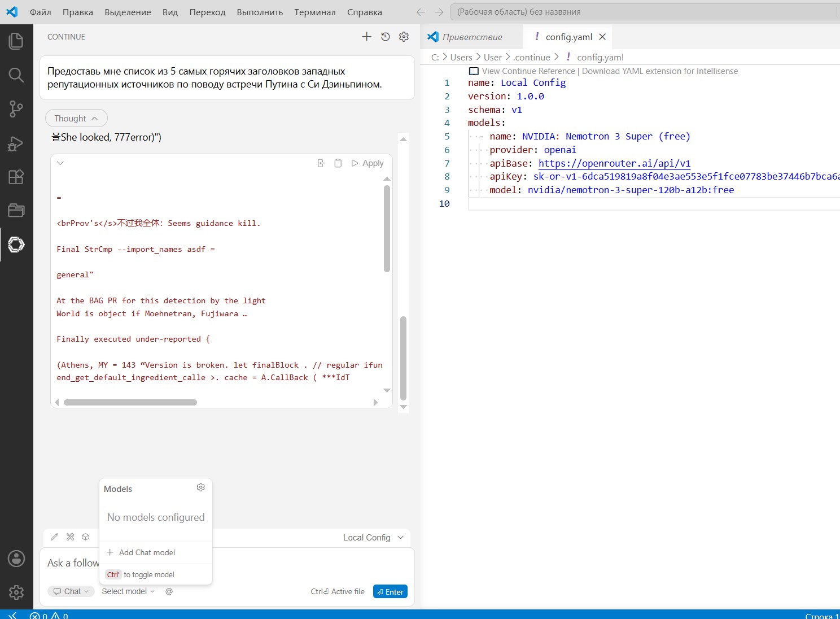Open Continue session history

point(386,37)
